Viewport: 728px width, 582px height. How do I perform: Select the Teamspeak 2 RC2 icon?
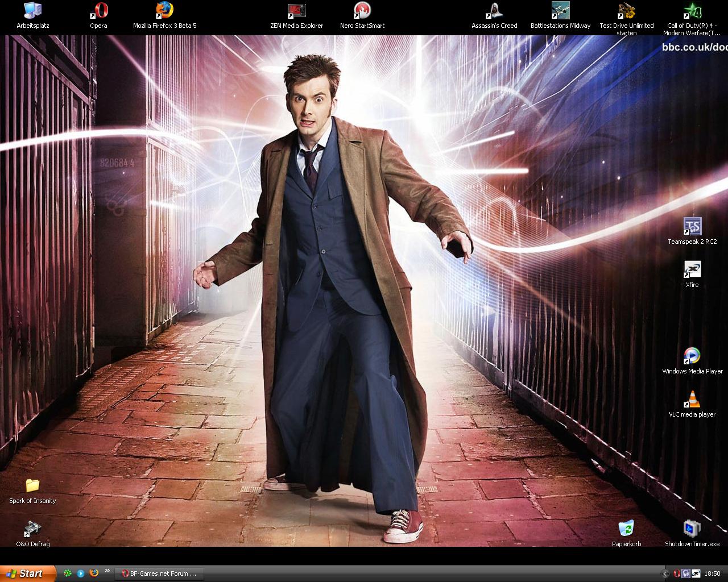pyautogui.click(x=692, y=227)
